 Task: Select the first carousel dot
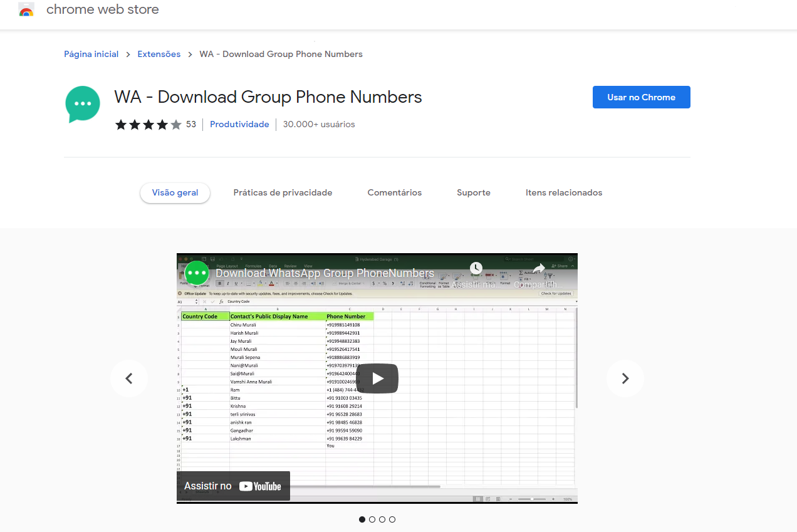click(x=362, y=519)
